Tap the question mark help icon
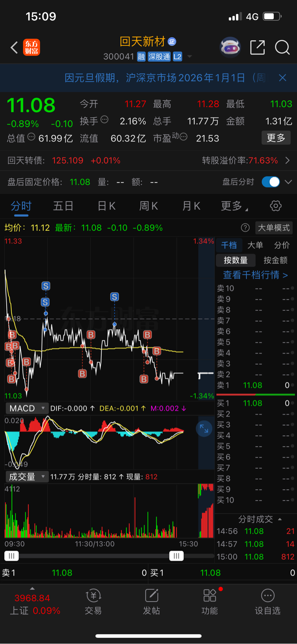The height and width of the screenshot is (644, 297). click(x=245, y=228)
